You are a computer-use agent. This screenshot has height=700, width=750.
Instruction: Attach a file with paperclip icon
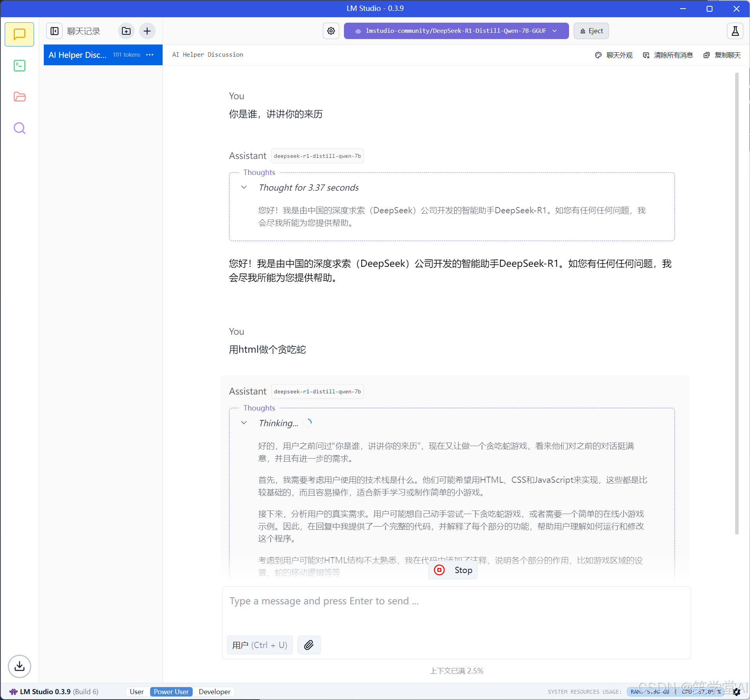pos(309,645)
